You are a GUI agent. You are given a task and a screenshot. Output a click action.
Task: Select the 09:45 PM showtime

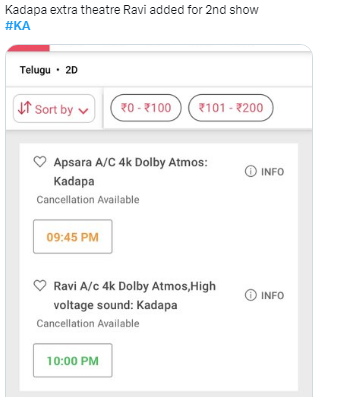(73, 237)
